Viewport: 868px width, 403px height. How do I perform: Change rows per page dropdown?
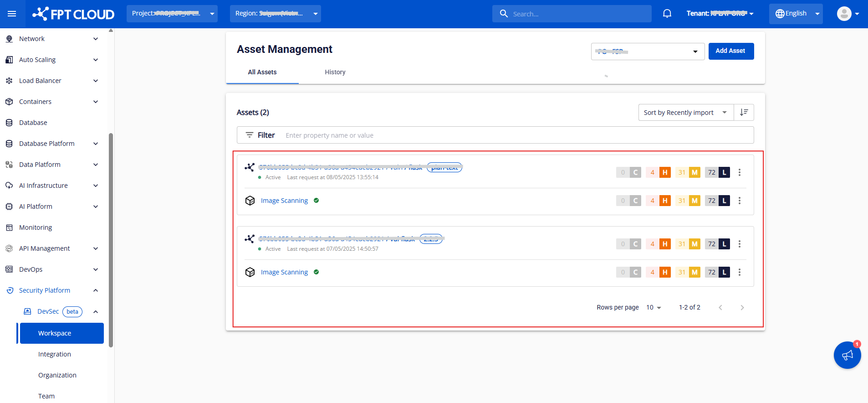[x=654, y=308]
